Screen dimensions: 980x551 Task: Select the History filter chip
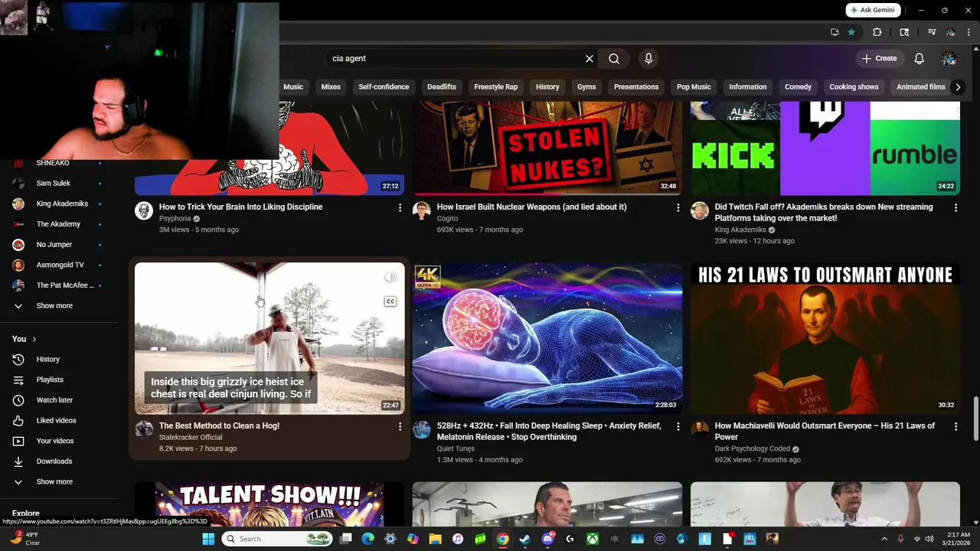tap(547, 87)
